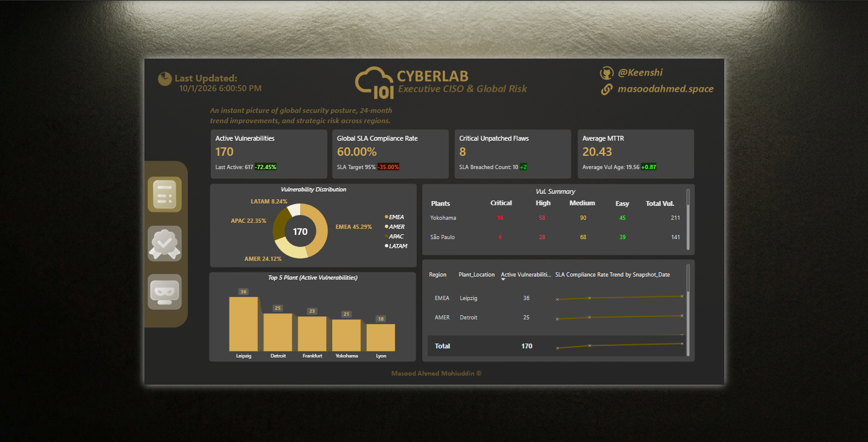Click the GitHub icon beside @Keenshi
The image size is (868, 442).
pyautogui.click(x=606, y=73)
